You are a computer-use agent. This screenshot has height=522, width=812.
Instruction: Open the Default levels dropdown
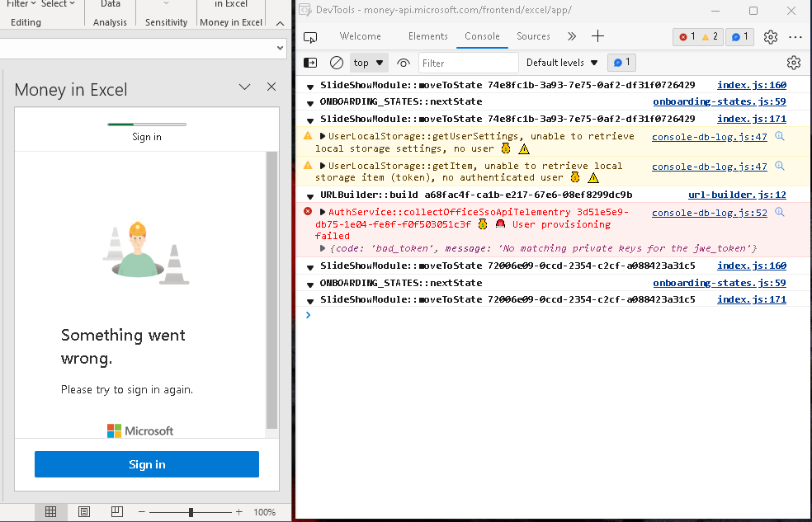click(561, 63)
